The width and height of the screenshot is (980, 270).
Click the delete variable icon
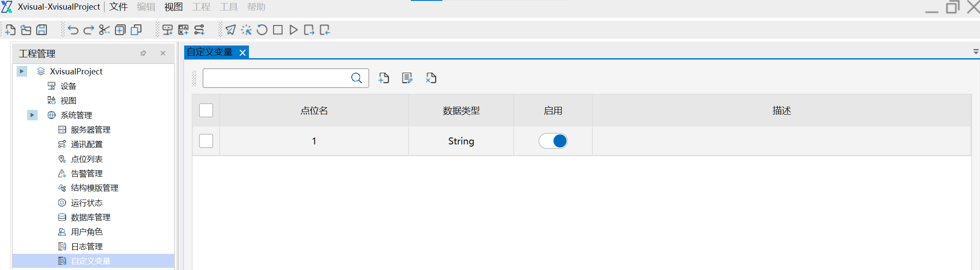click(431, 78)
